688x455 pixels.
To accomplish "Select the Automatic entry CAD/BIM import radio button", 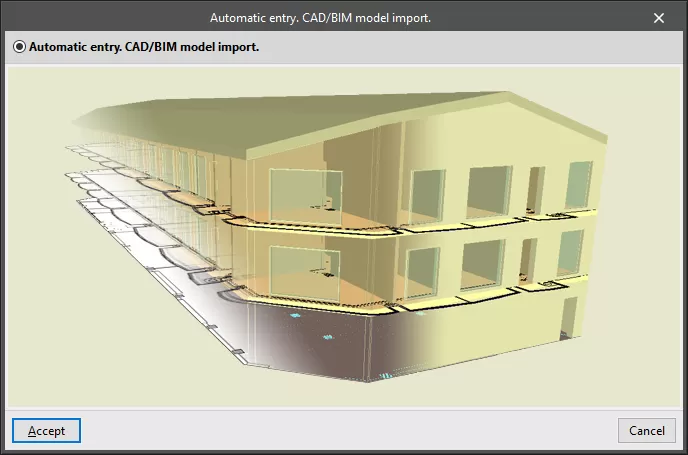I will (x=19, y=46).
